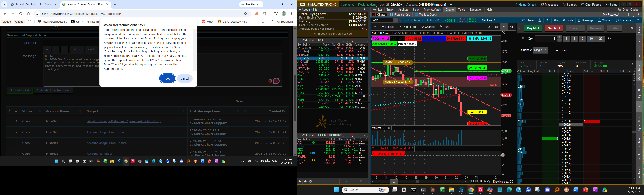Click the Sell MKT button

[554, 28]
